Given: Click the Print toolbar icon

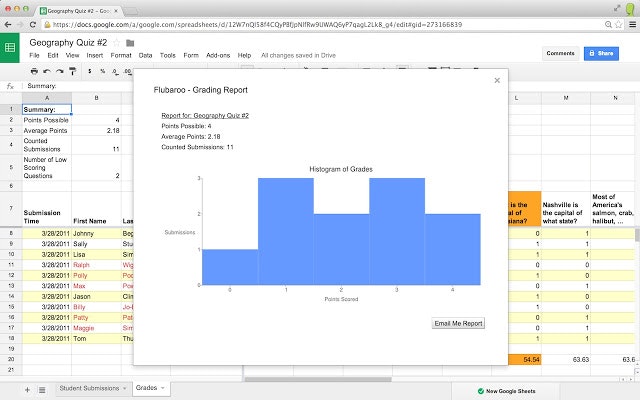Looking at the screenshot, I should click(x=34, y=71).
